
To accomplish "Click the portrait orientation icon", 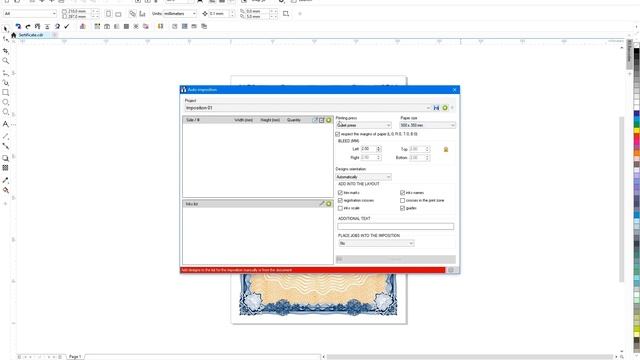I will pos(108,14).
